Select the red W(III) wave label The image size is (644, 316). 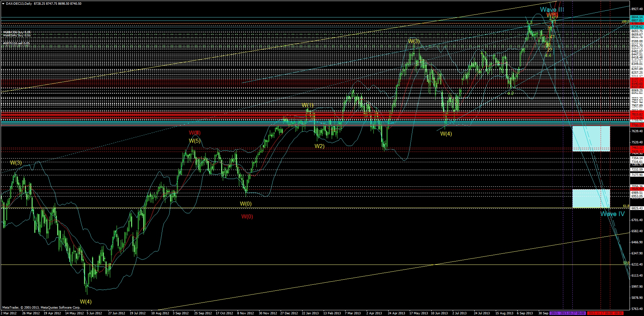tap(195, 133)
